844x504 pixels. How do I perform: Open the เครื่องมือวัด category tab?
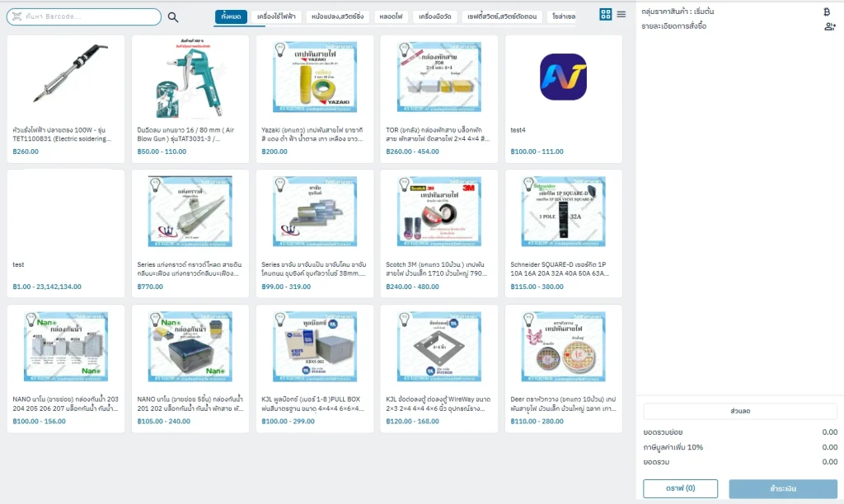(x=434, y=16)
